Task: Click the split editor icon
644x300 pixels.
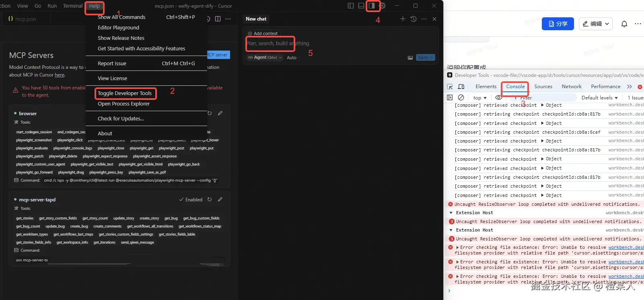Action: [x=218, y=19]
